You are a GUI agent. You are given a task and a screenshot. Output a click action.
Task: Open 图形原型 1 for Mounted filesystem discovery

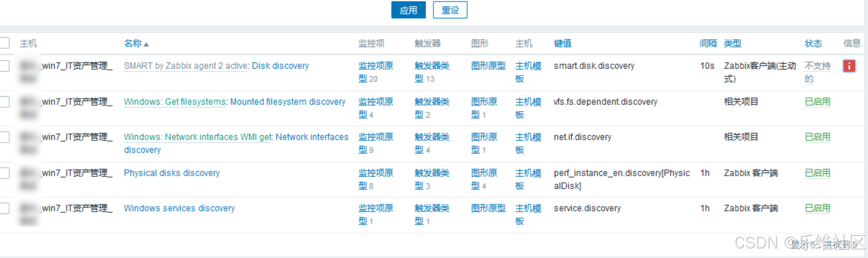(484, 108)
